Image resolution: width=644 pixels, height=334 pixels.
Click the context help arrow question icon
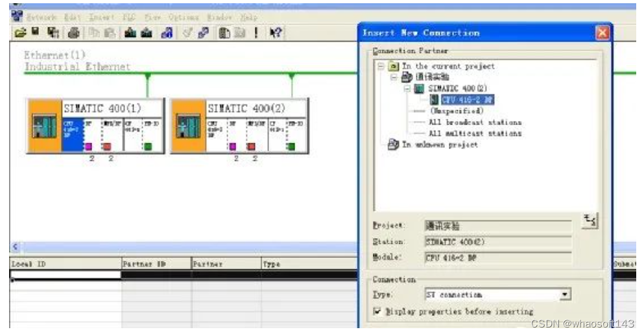276,32
